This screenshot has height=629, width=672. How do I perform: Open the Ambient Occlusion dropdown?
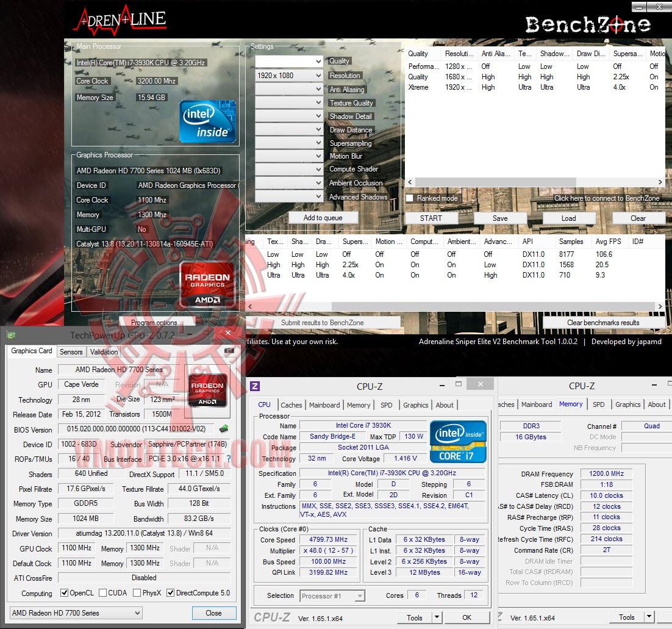click(289, 182)
